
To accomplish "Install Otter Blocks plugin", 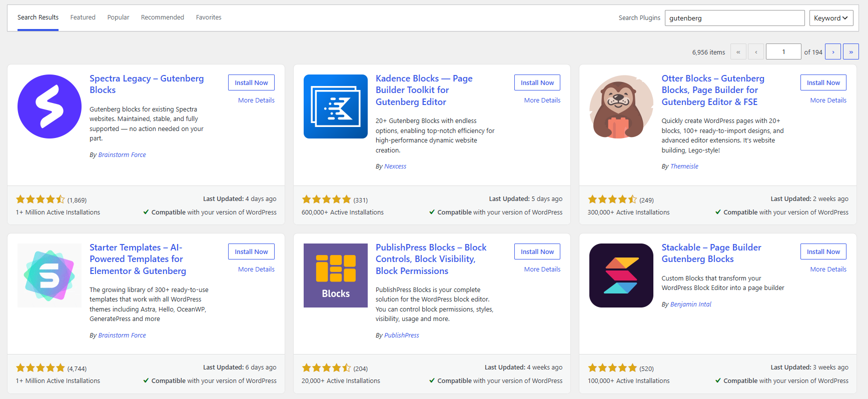I will pyautogui.click(x=823, y=82).
